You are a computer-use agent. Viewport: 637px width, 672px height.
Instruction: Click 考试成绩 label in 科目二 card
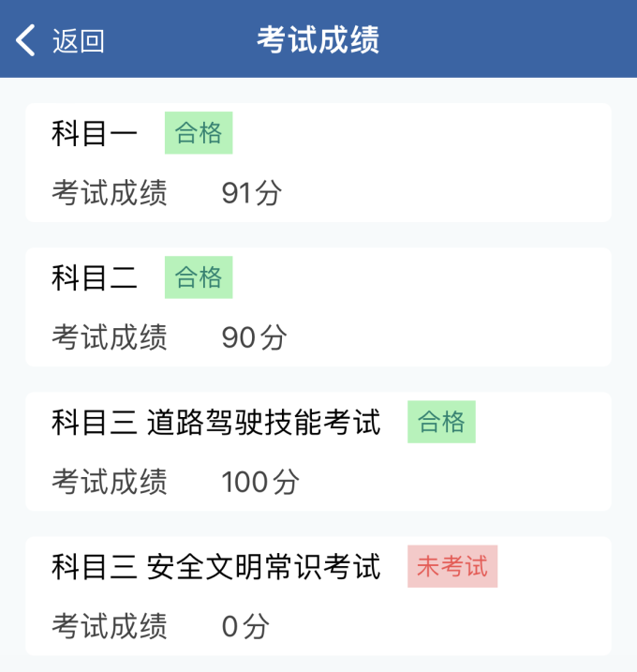(110, 337)
